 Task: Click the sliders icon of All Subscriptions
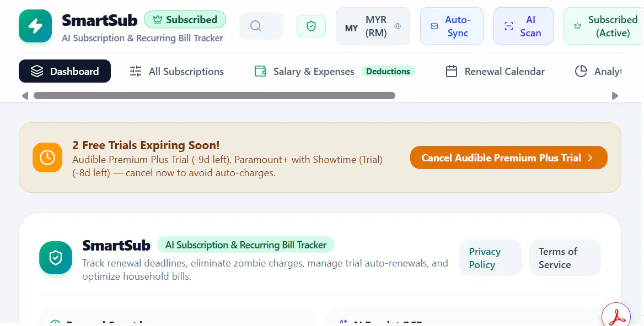tap(136, 72)
